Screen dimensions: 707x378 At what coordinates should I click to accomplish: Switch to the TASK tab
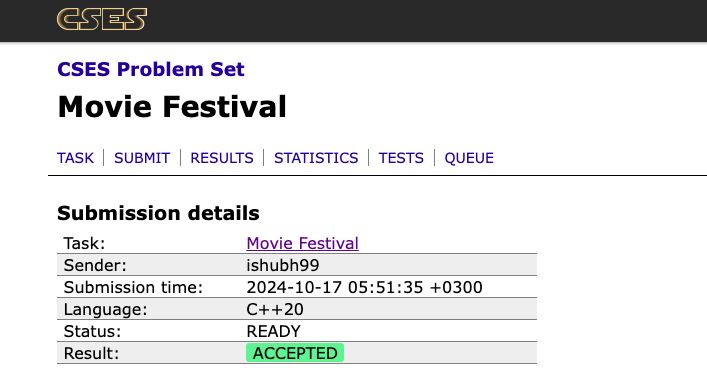point(75,158)
